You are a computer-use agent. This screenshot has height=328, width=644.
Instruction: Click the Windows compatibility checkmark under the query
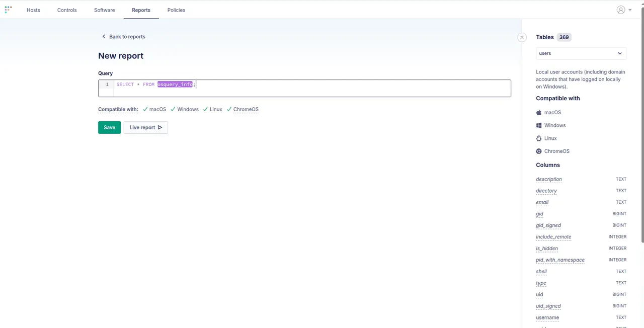(x=173, y=109)
